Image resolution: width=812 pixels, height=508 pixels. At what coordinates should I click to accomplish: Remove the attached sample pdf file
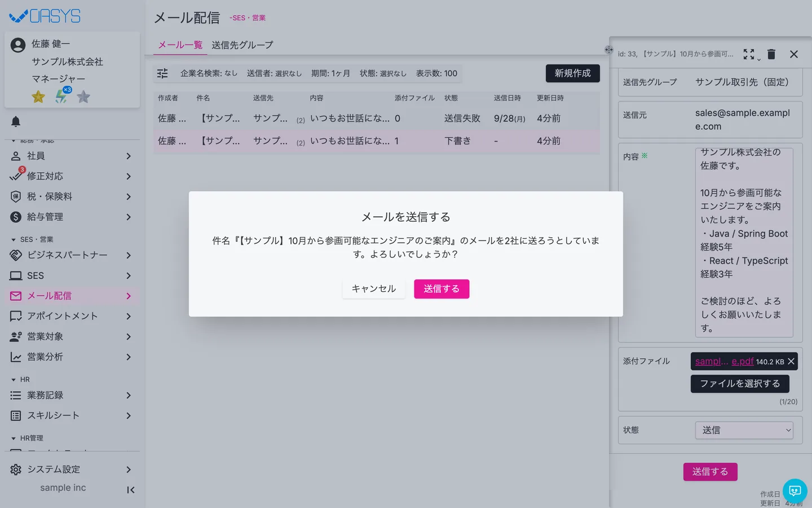pyautogui.click(x=791, y=361)
